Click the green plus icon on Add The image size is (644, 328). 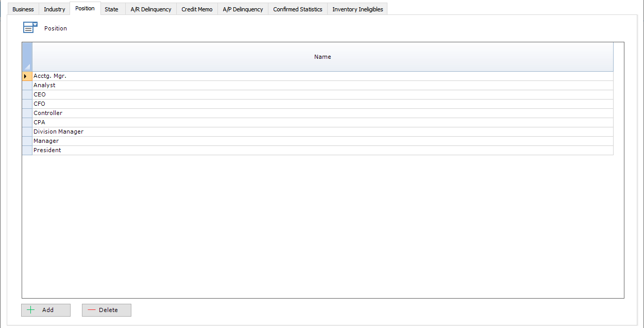pyautogui.click(x=31, y=310)
